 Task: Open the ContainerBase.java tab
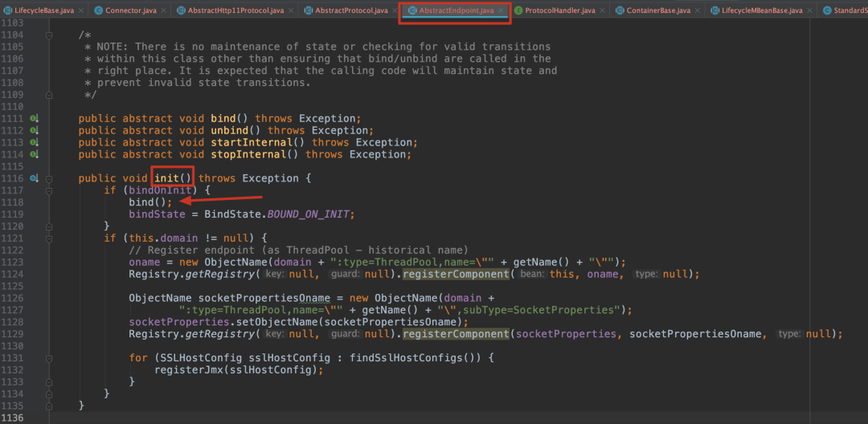[x=657, y=10]
